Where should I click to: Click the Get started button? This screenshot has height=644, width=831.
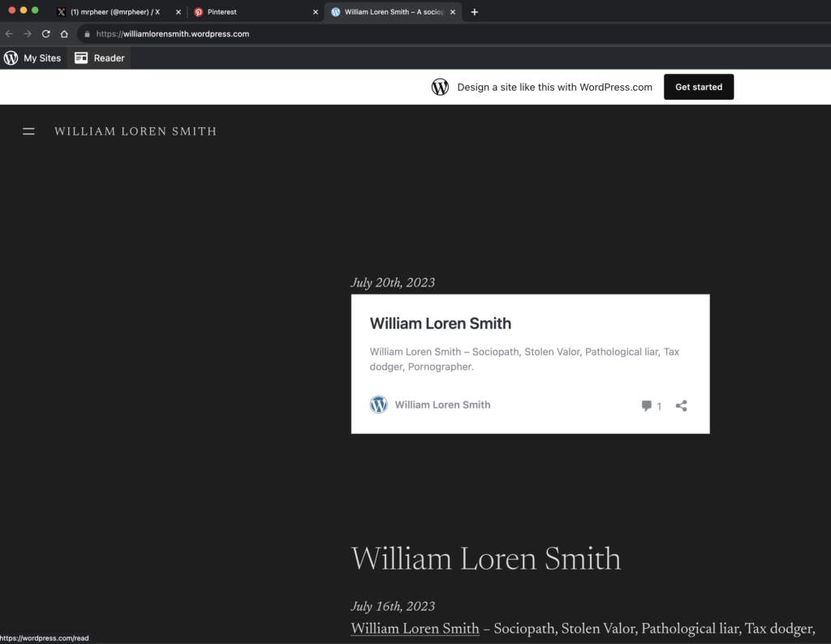699,87
